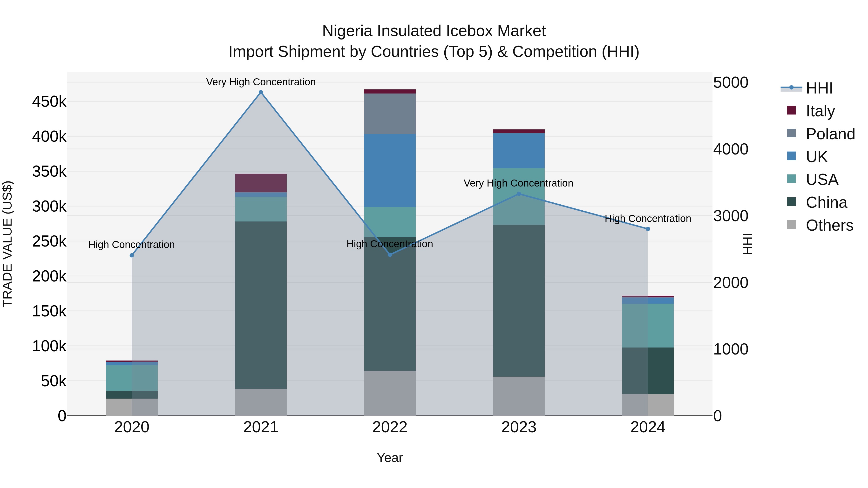This screenshot has height=488, width=868.
Task: Toggle the UK legend entry
Action: (807, 157)
